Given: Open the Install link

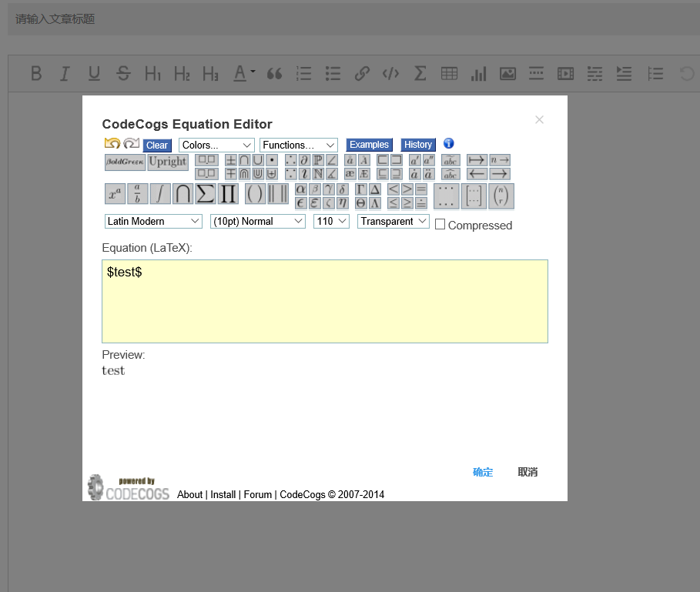Looking at the screenshot, I should tap(223, 494).
